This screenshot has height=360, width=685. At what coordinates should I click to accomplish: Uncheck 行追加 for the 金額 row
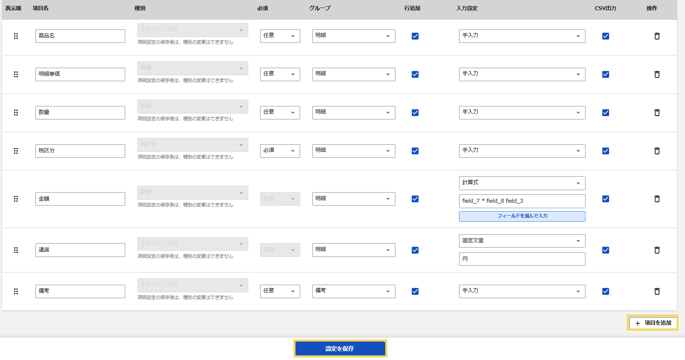[x=415, y=199]
